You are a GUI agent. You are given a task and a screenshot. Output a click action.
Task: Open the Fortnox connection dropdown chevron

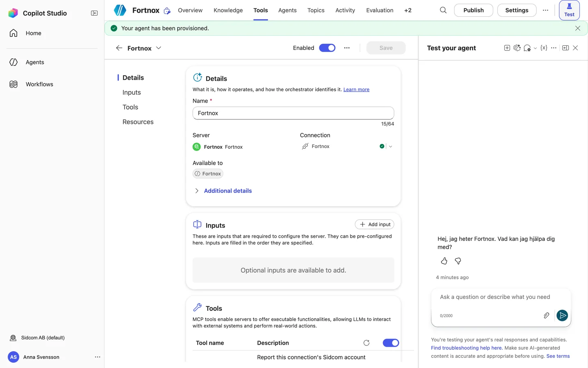coord(391,146)
